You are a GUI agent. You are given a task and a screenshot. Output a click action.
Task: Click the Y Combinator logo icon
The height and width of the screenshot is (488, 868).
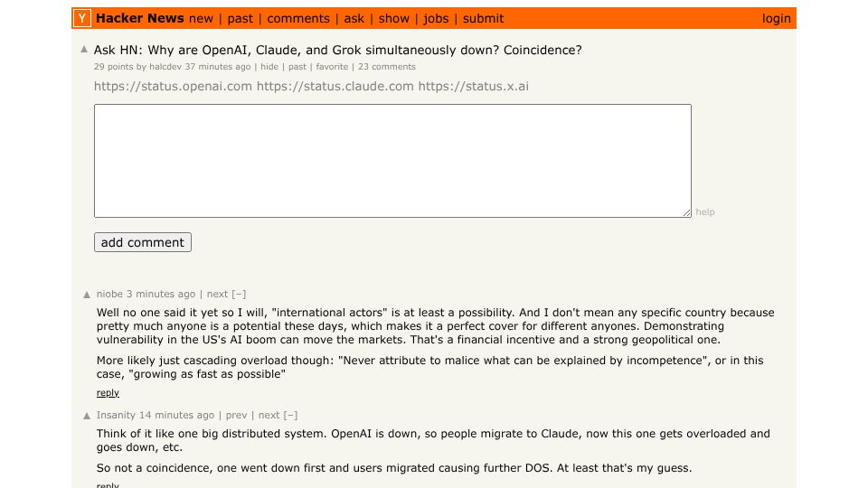pos(82,18)
